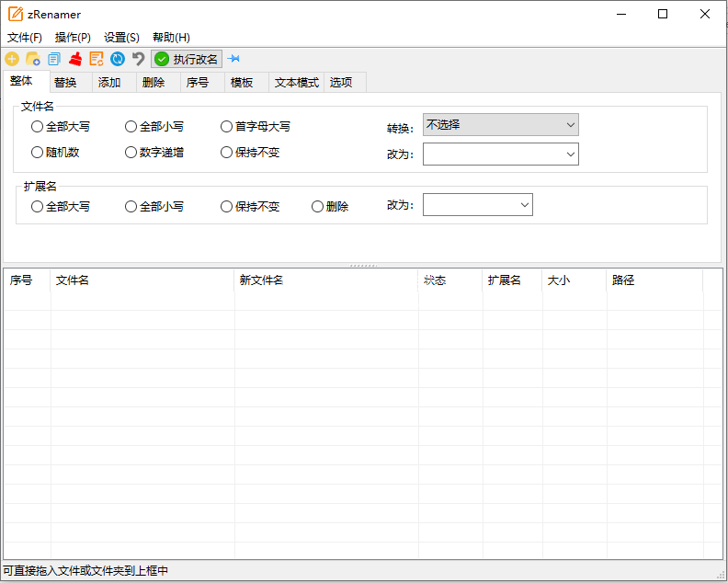
Task: Open the 文件(F) menu
Action: click(x=25, y=37)
